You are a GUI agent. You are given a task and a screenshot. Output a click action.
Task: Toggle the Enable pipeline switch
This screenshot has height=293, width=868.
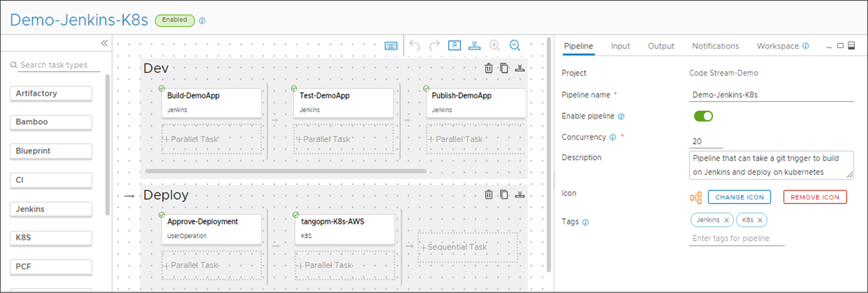(703, 116)
